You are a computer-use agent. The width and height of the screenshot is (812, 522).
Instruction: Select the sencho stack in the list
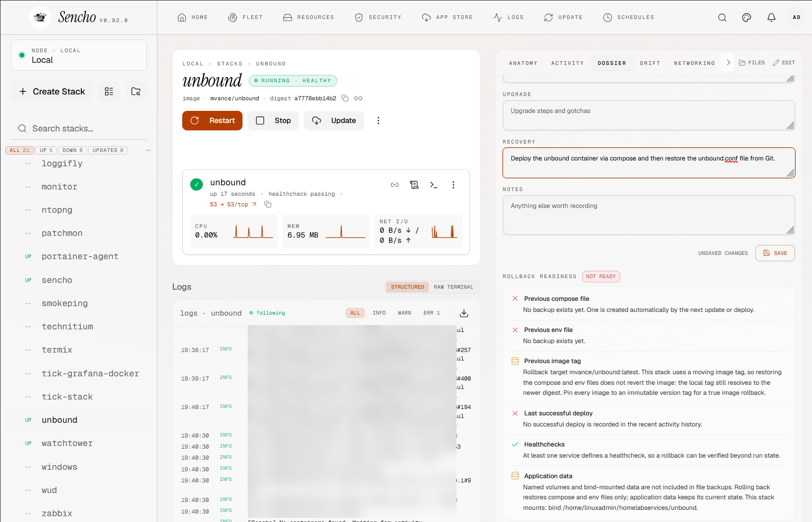(57, 280)
